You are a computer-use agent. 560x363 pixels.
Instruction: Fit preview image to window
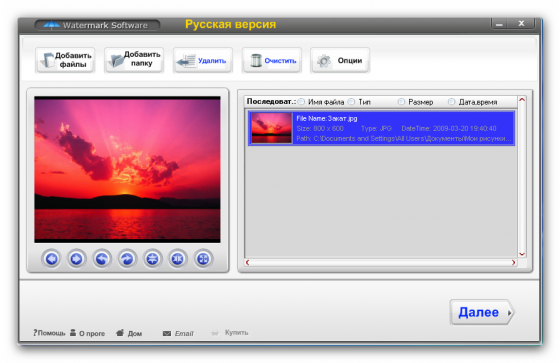203,259
